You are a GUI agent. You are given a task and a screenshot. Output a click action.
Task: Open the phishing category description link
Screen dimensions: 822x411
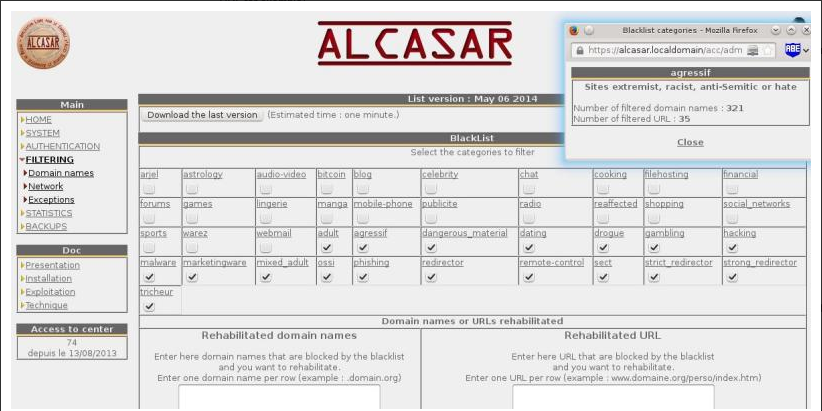pyautogui.click(x=370, y=262)
